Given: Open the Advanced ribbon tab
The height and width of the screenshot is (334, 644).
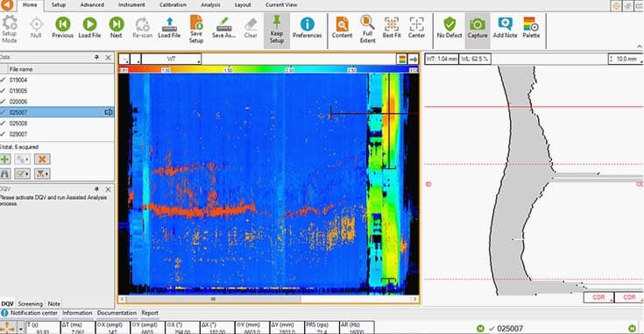Looking at the screenshot, I should pos(92,5).
